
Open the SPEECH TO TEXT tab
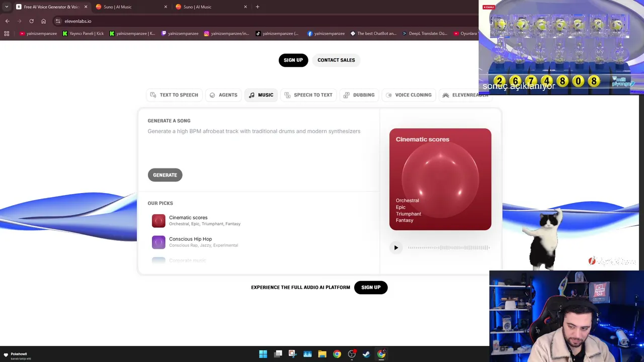pos(308,95)
